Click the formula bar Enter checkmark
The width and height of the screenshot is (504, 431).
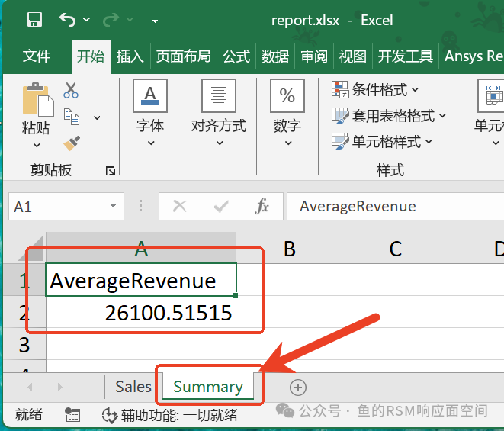[221, 207]
